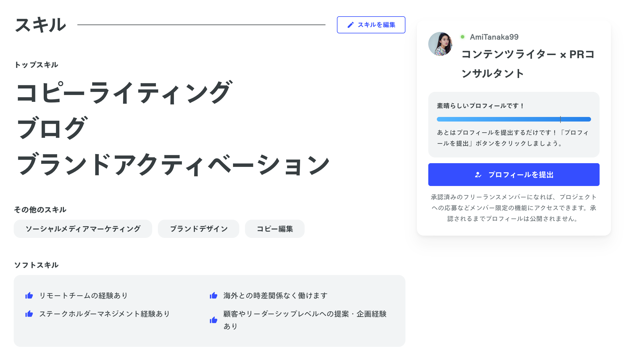The image size is (627, 364).
Task: Open the スキルを編集 edit button
Action: point(371,25)
